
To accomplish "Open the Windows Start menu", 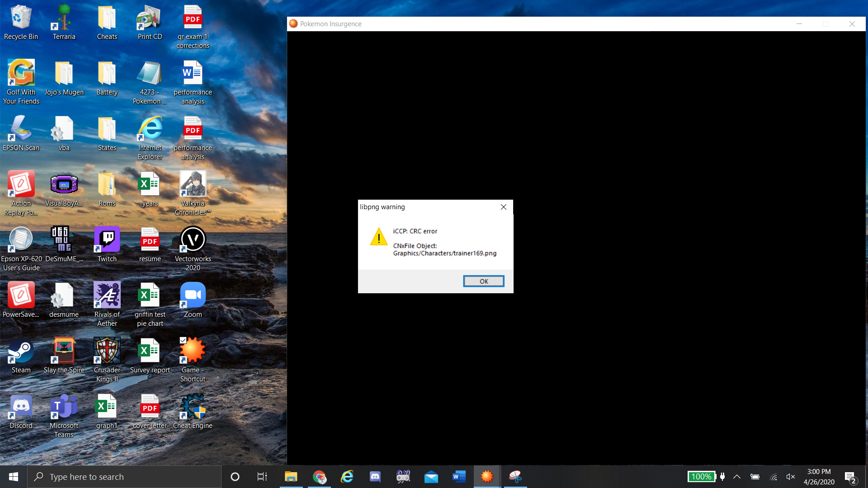I will (x=14, y=477).
